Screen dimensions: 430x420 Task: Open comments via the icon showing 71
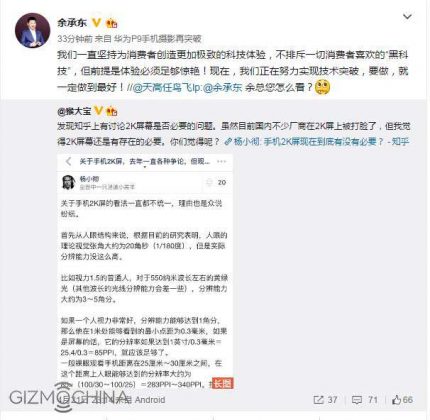point(365,400)
